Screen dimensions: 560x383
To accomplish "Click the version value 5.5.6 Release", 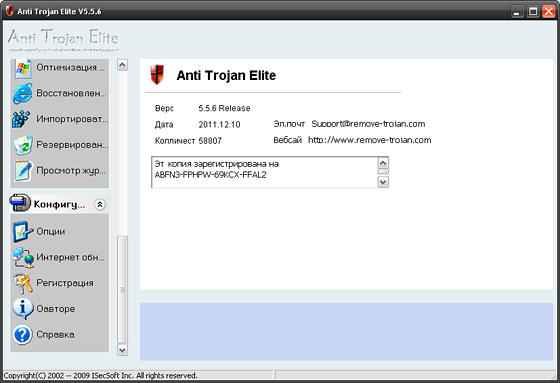I will [x=224, y=108].
